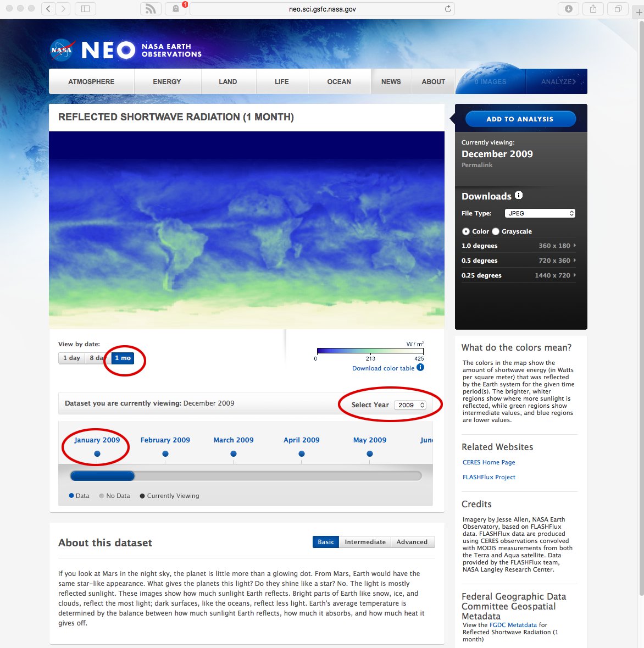644x648 pixels.
Task: Expand the 1.0 degrees 360 x 180 download
Action: tap(518, 246)
